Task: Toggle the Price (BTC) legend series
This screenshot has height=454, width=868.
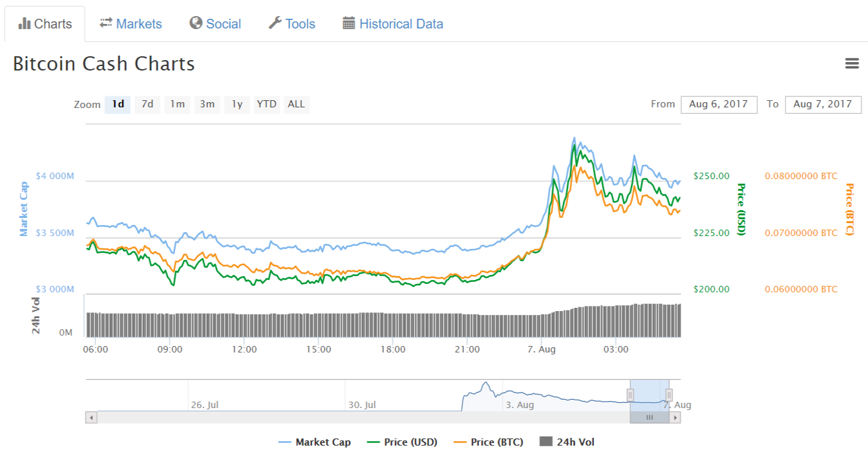Action: [489, 442]
